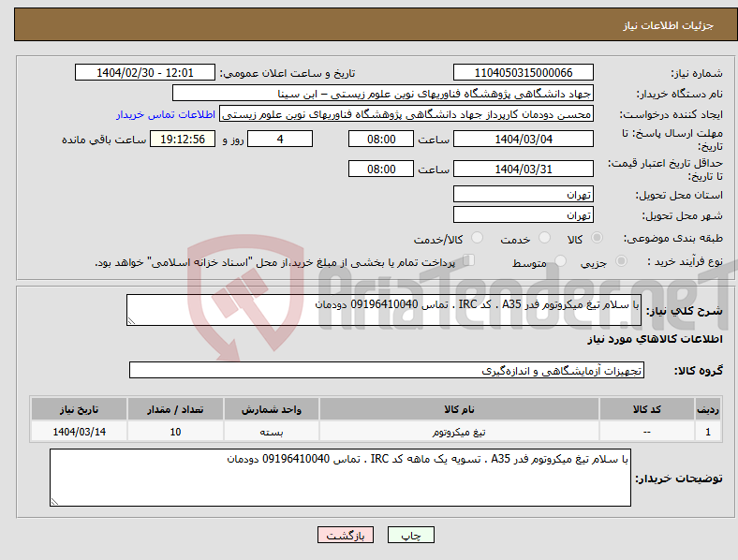The image size is (738, 560).
Task: Click the ساعت باقی مانده label
Action: pyautogui.click(x=104, y=140)
